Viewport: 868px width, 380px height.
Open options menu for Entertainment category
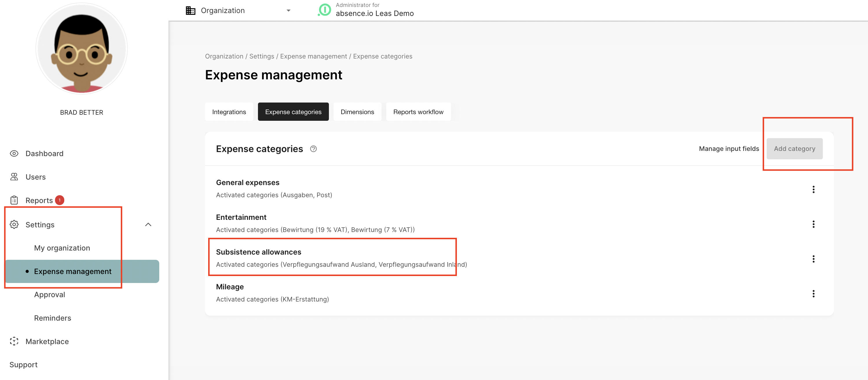click(x=814, y=224)
